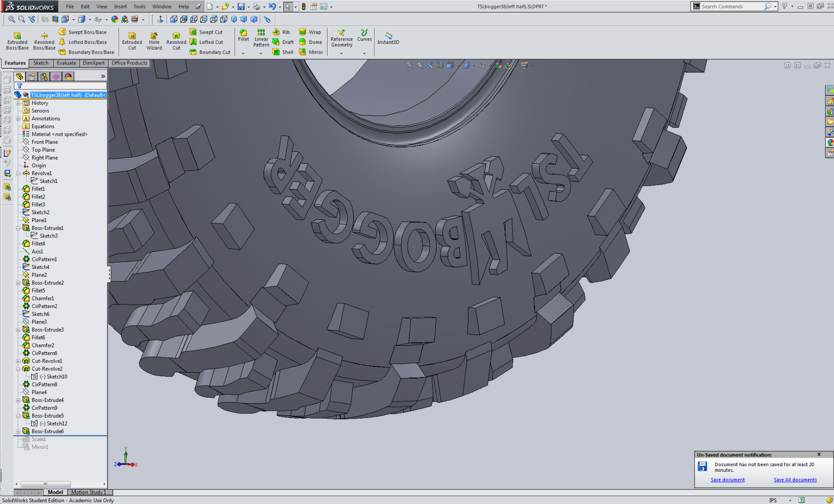Click Save All documents in the notification
Image resolution: width=834 pixels, height=504 pixels.
(x=795, y=479)
